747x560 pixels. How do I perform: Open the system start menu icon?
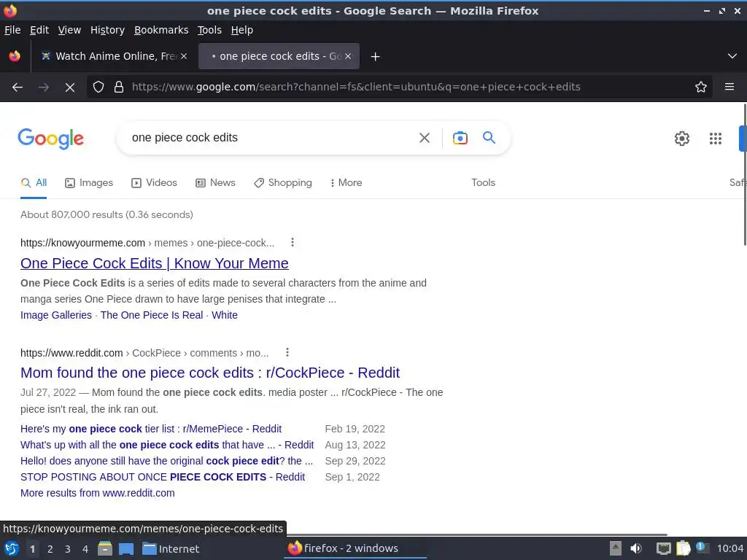click(12, 549)
